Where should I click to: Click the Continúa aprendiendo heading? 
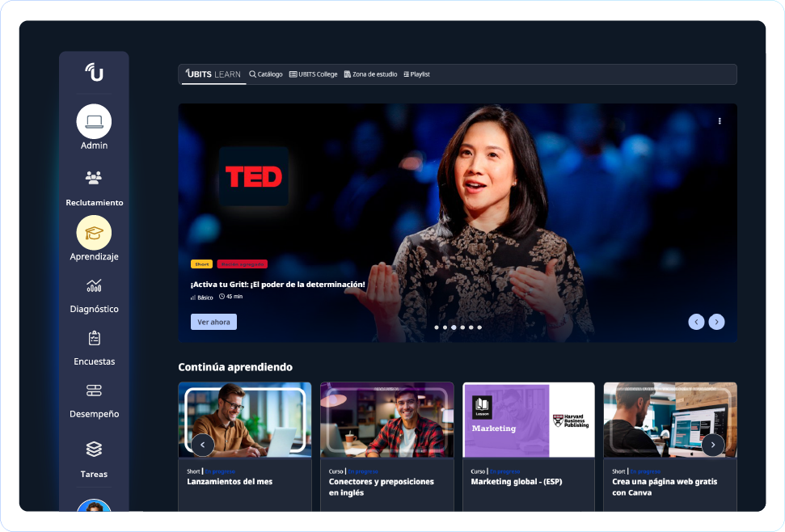[x=235, y=367]
